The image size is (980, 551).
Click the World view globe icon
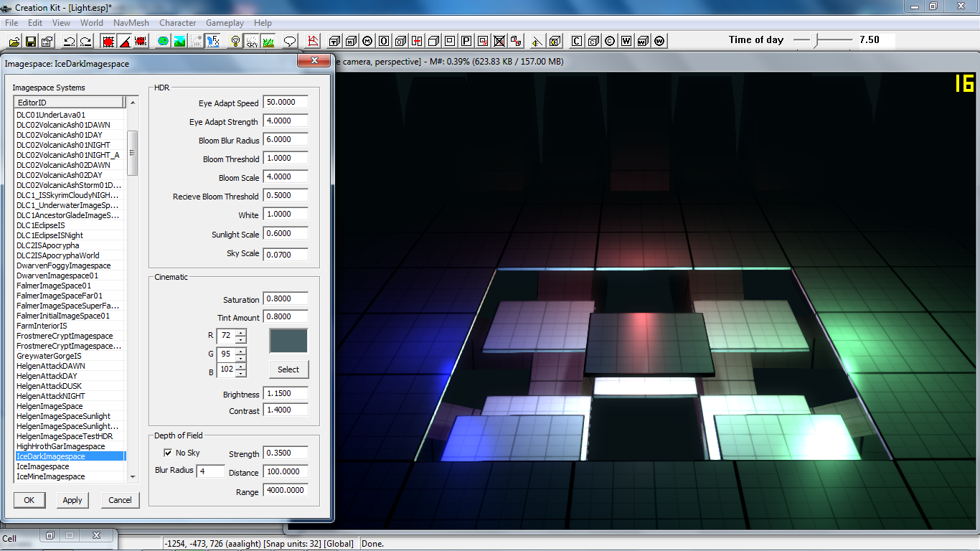(x=164, y=41)
